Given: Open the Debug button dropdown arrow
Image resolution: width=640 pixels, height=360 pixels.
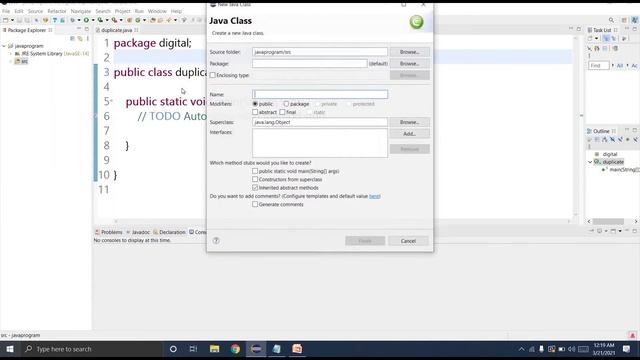Looking at the screenshot, I should [79, 20].
